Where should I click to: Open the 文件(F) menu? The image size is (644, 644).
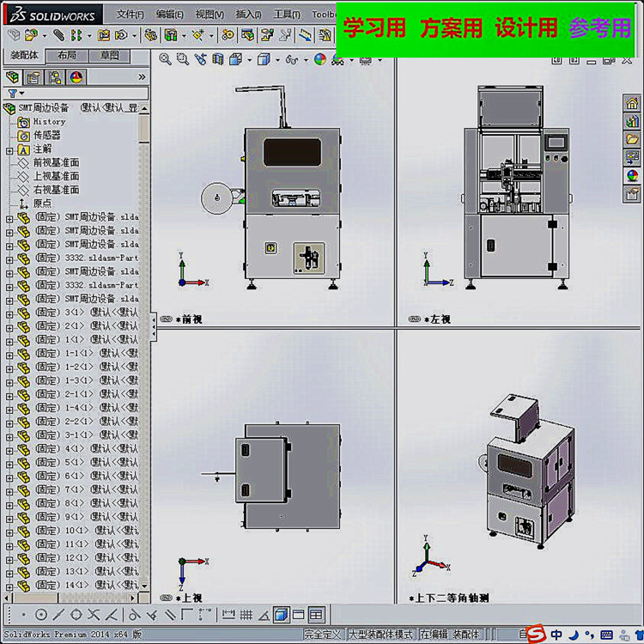click(131, 15)
